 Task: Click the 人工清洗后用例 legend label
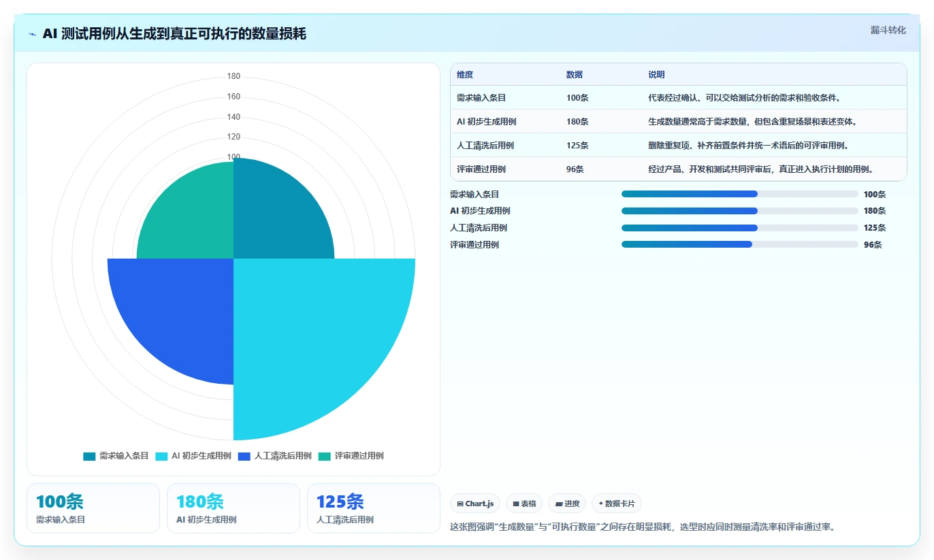tap(283, 456)
